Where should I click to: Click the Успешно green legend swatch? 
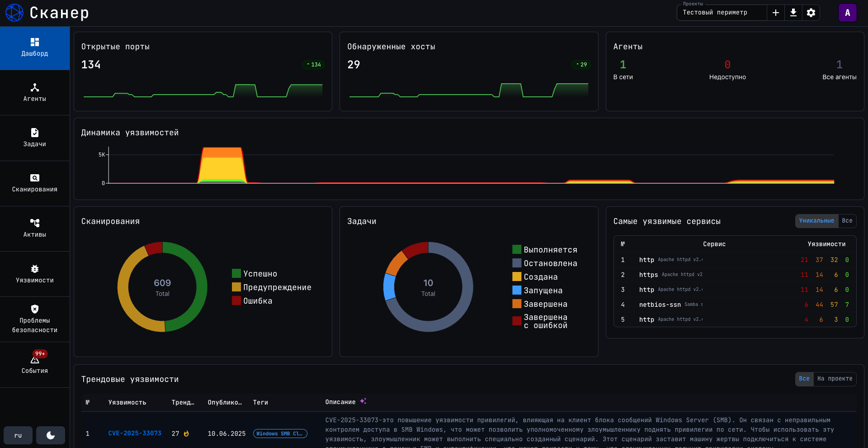(236, 273)
